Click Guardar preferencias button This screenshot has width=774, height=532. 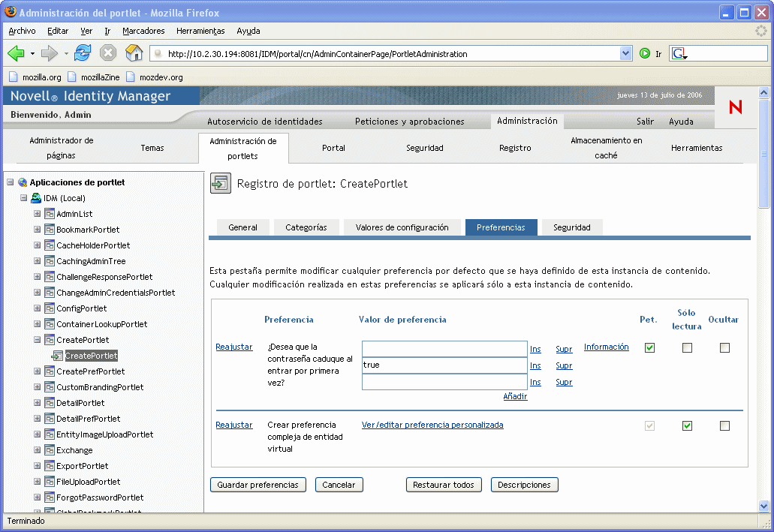[x=257, y=485]
